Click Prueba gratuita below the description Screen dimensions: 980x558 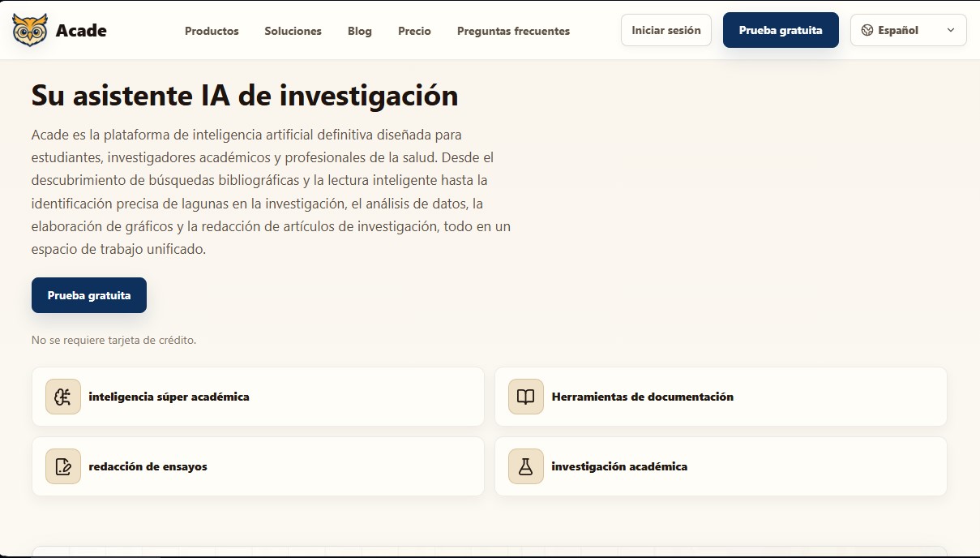[89, 295]
